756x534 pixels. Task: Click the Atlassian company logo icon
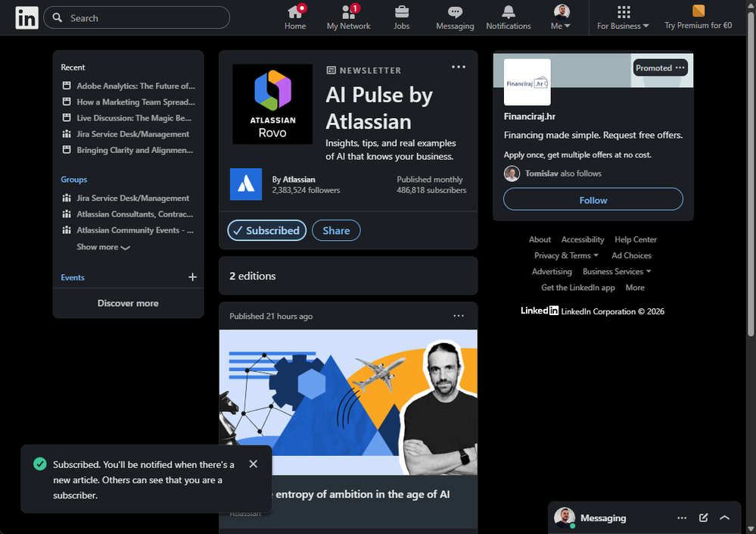pos(246,184)
